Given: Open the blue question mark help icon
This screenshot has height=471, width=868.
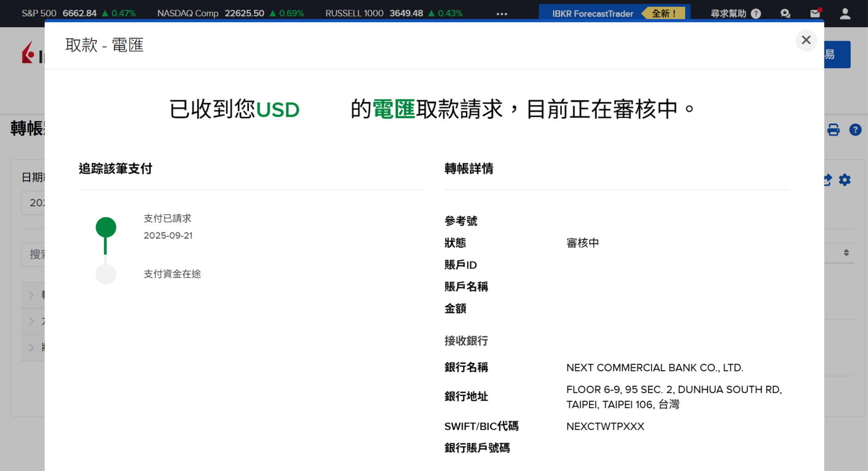Looking at the screenshot, I should coord(855,130).
